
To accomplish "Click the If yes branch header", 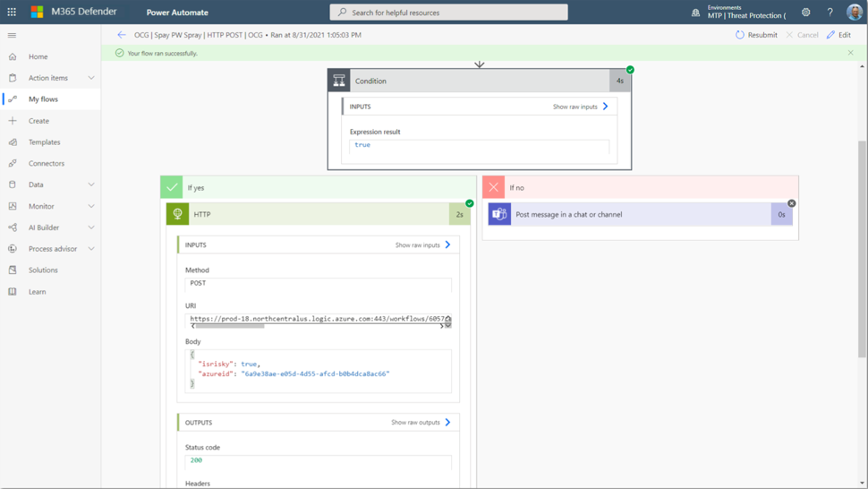I will (x=319, y=187).
